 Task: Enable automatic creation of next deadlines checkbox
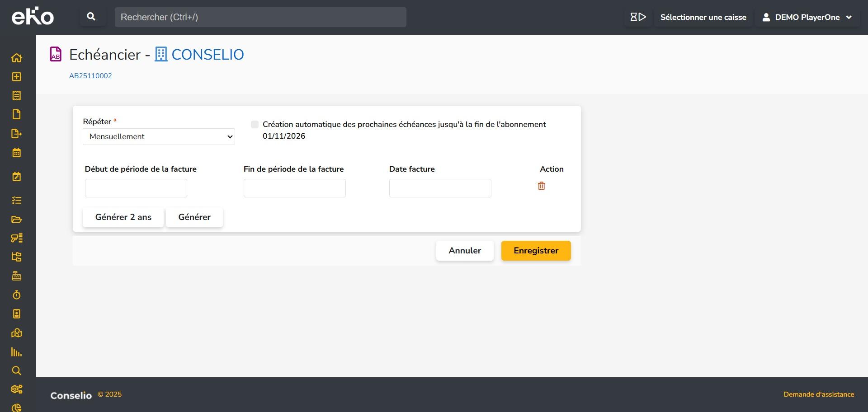pos(255,125)
